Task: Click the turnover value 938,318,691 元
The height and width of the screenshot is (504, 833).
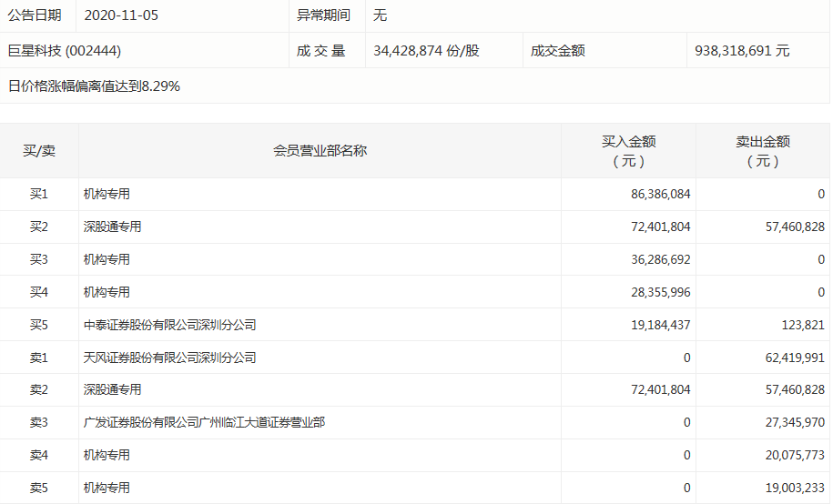Action: click(741, 51)
